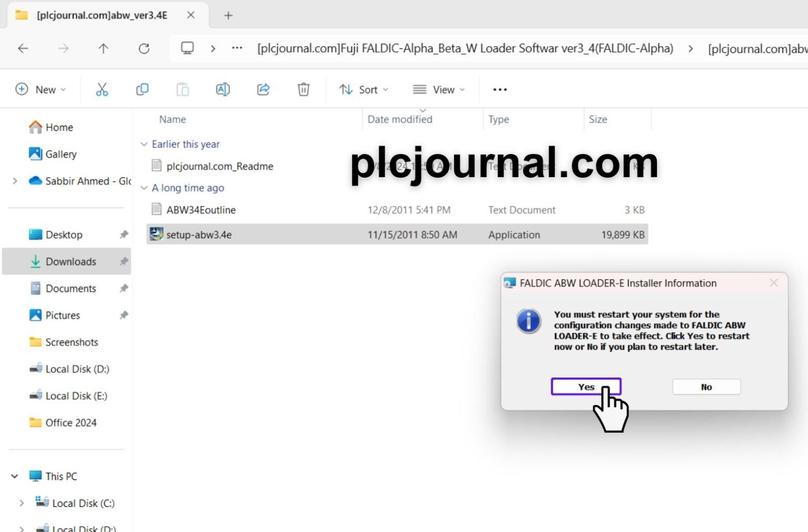The height and width of the screenshot is (532, 808).
Task: Collapse the 'A long time ago' group
Action: (145, 188)
